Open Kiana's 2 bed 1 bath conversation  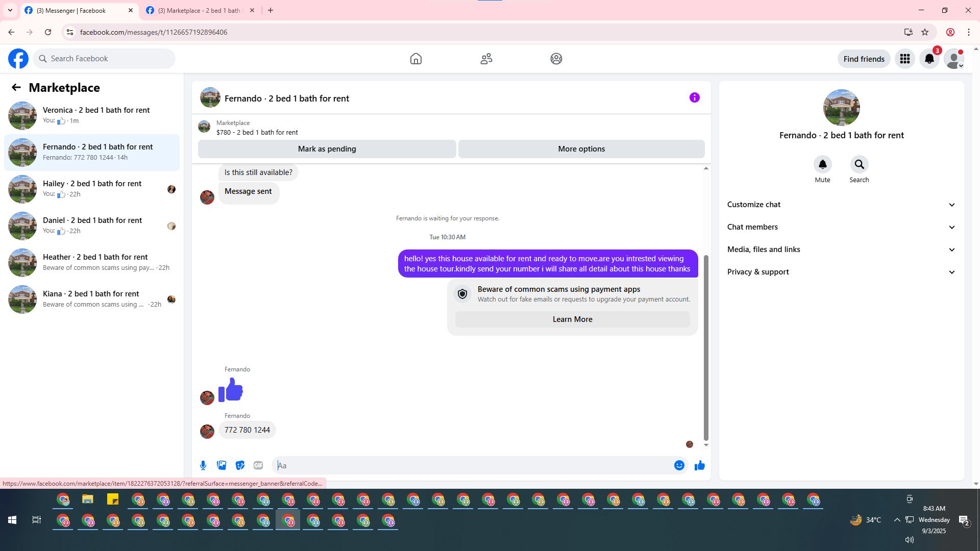point(92,299)
